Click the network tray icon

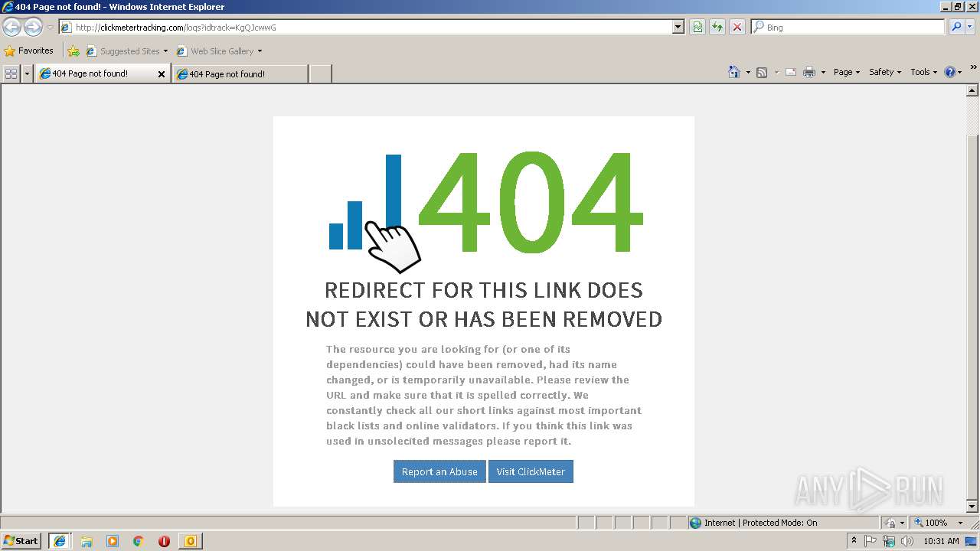point(889,541)
